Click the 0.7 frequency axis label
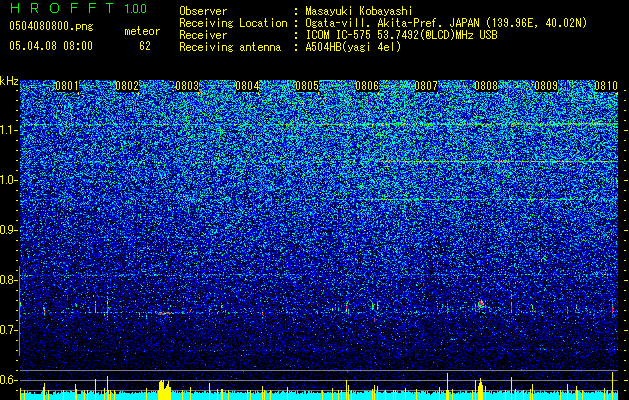 coord(8,330)
